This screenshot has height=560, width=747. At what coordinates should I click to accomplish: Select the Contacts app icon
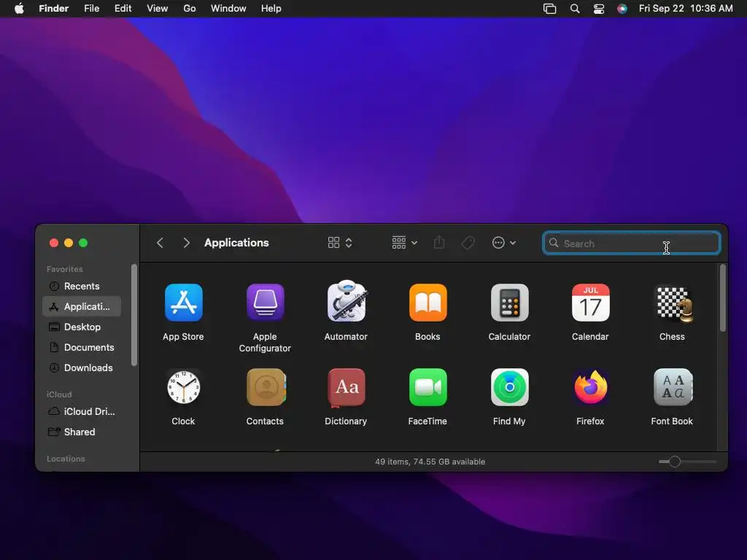(266, 387)
